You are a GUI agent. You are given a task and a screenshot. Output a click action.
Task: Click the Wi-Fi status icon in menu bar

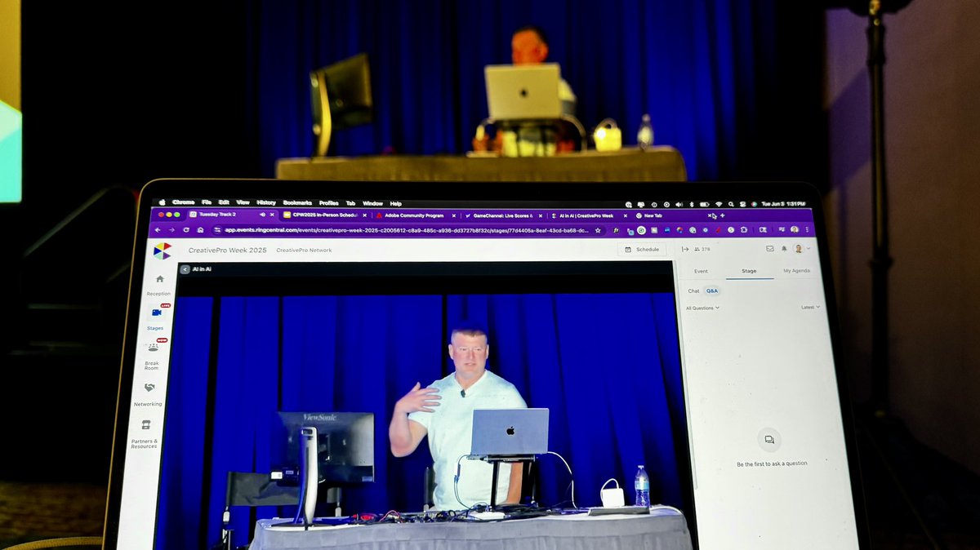719,204
